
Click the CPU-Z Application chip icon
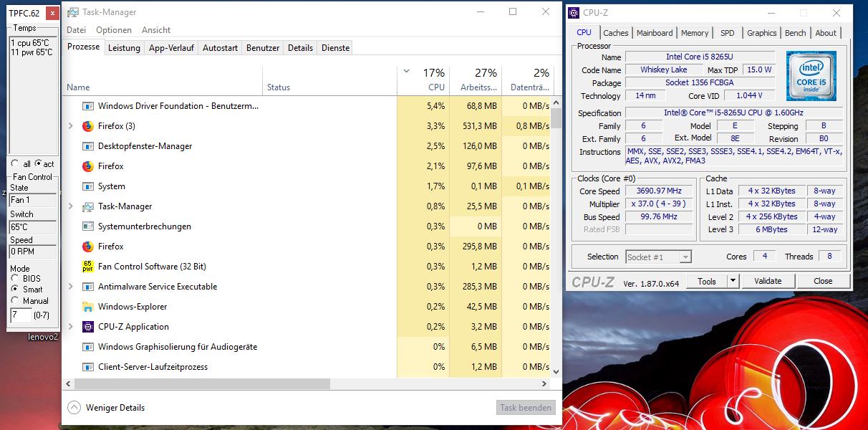(88, 327)
